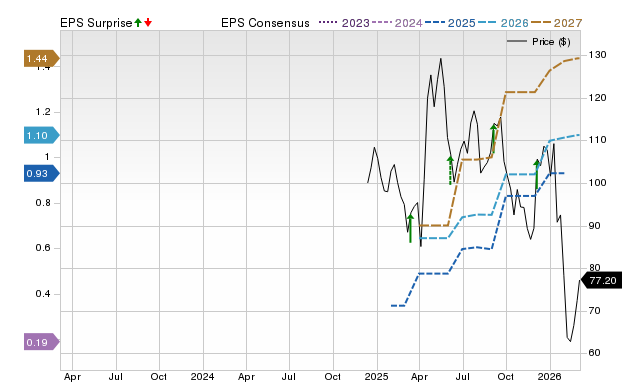Click the 1.2 EPS axis label
The height and width of the screenshot is (382, 640).
[43, 112]
